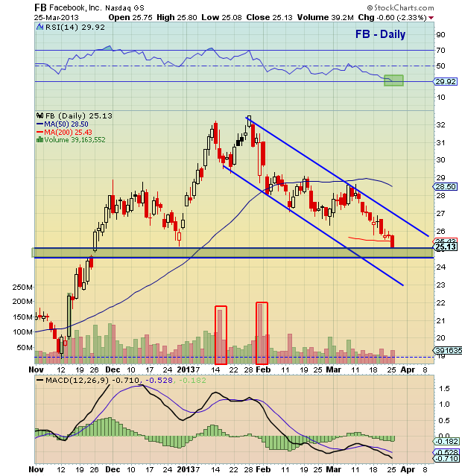The width and height of the screenshot is (462, 476).
Task: Select the Close 25.13 value in header
Action: 270,17
